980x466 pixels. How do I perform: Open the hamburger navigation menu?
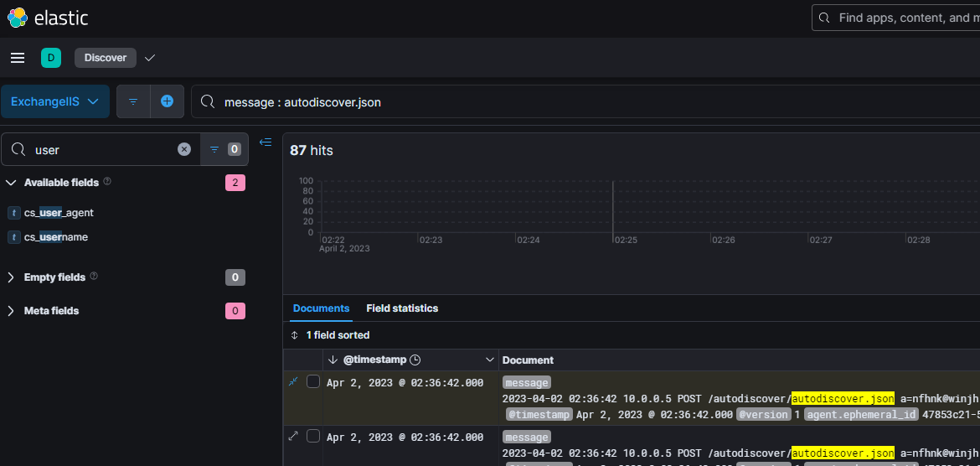[18, 58]
